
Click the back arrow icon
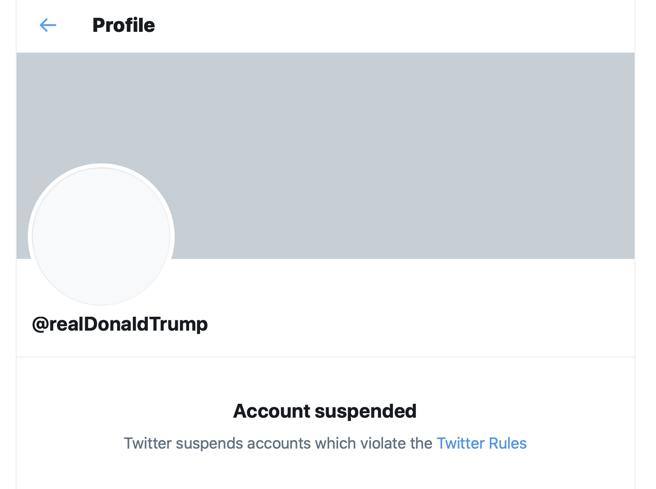(x=48, y=25)
